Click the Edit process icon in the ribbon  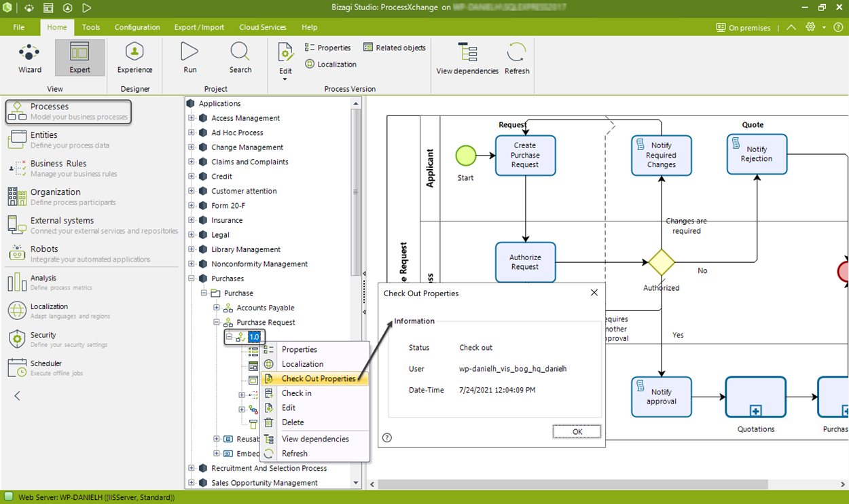285,53
